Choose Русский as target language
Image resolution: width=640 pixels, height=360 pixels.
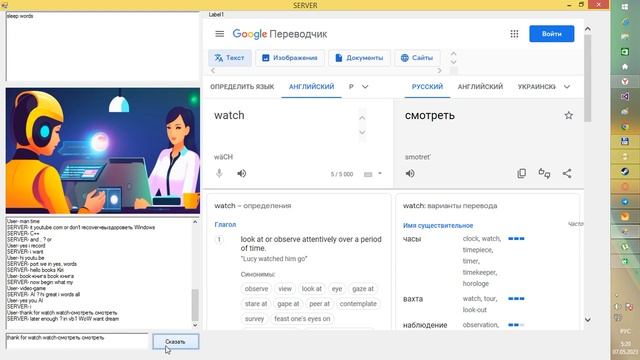427,87
